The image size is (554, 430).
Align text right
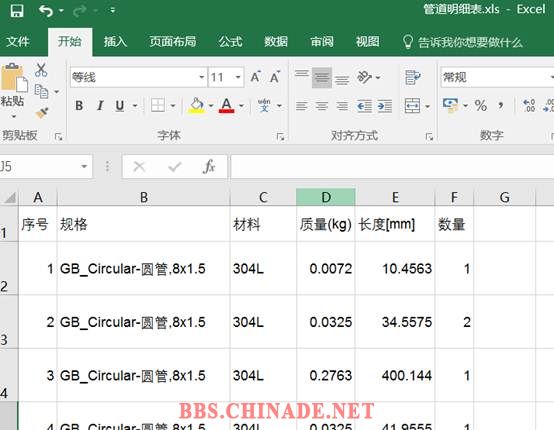tap(342, 106)
